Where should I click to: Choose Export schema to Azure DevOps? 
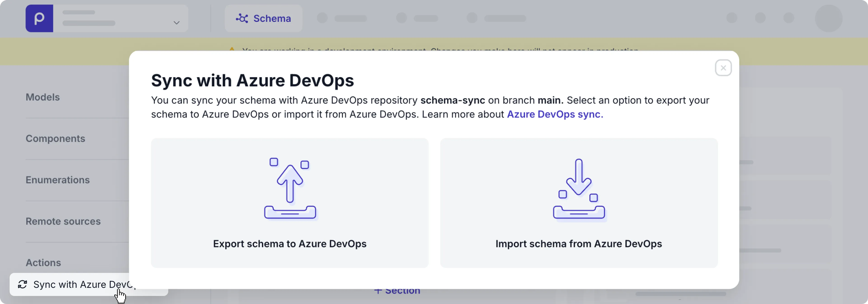(x=289, y=244)
